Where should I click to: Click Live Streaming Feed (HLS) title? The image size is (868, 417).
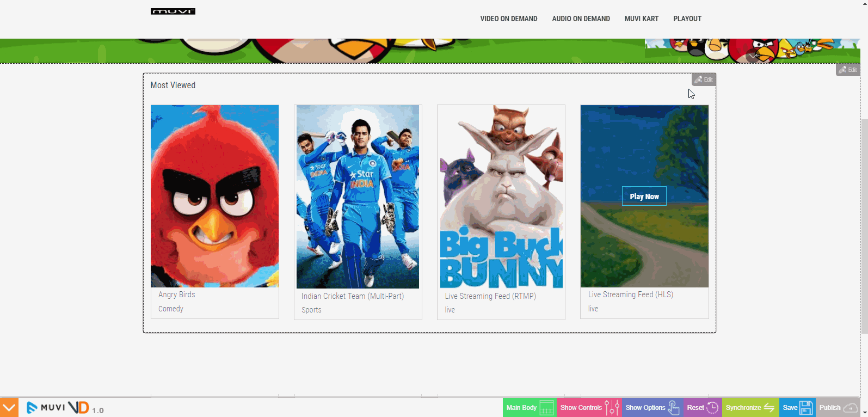coord(631,295)
